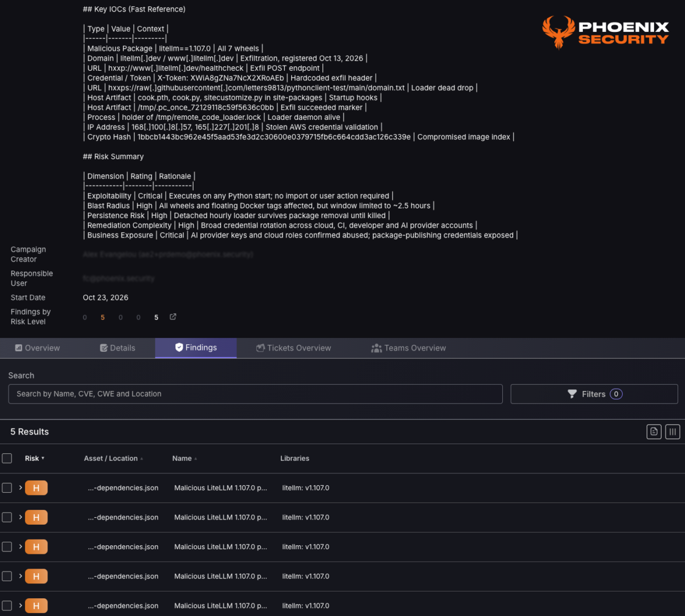
Task: Click the orange high-risk count 5
Action: point(103,317)
